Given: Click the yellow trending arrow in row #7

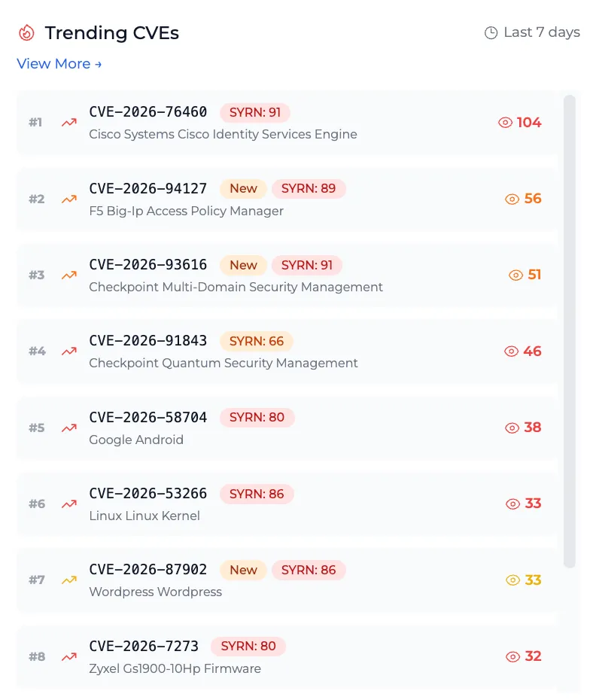Looking at the screenshot, I should (x=69, y=580).
